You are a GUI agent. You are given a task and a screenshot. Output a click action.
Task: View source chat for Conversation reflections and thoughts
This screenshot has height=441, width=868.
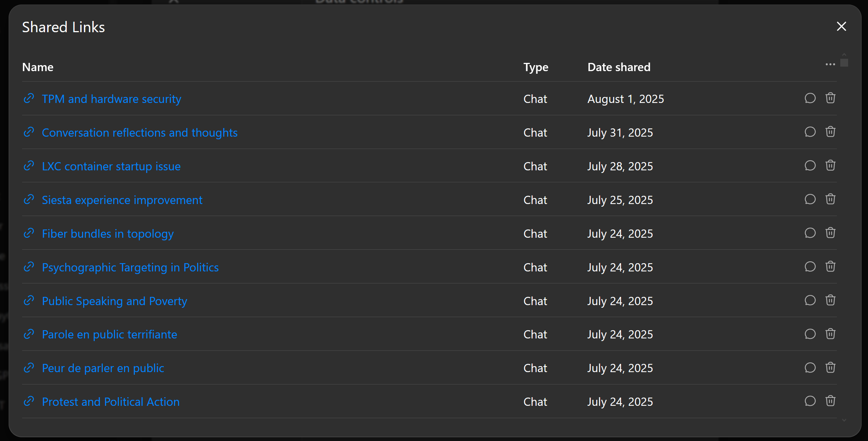(810, 132)
